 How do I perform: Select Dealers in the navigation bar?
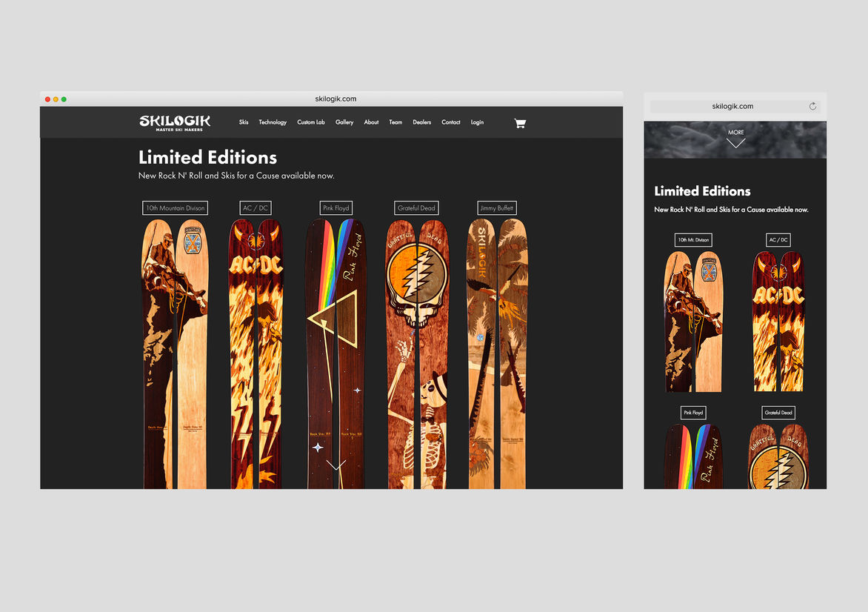coord(422,122)
